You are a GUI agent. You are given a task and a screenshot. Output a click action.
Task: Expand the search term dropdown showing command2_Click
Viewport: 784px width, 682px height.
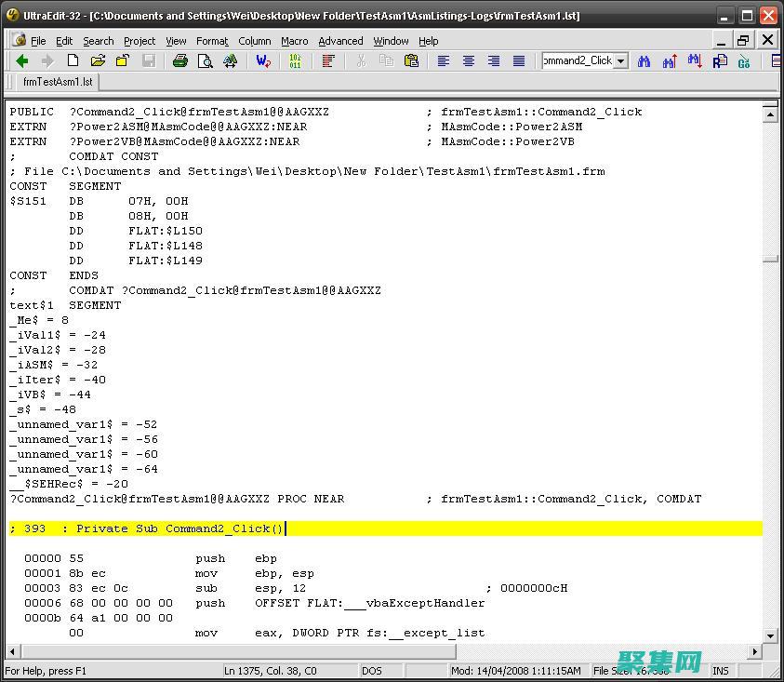(x=620, y=60)
